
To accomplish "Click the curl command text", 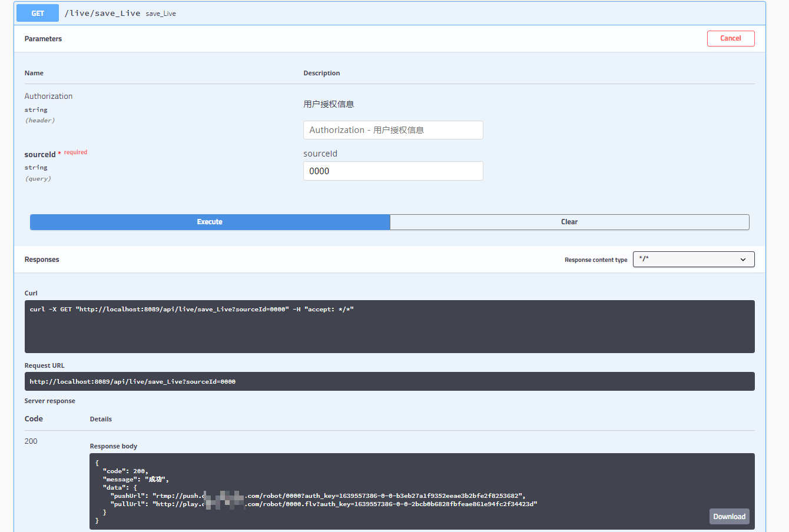I will click(192, 309).
